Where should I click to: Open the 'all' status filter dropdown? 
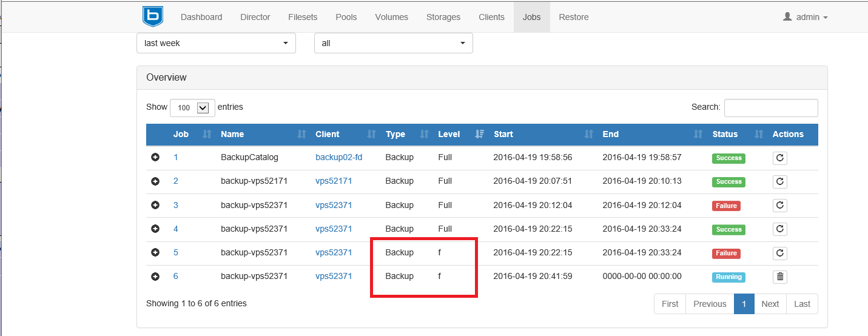click(393, 43)
